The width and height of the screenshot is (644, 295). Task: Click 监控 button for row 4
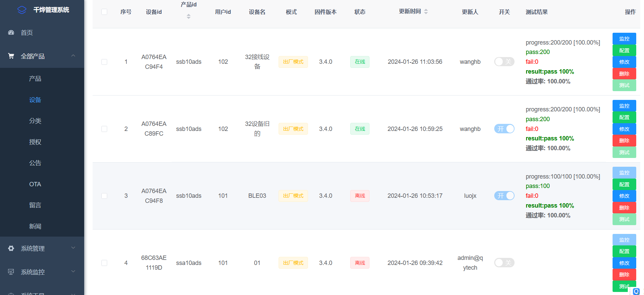point(624,240)
